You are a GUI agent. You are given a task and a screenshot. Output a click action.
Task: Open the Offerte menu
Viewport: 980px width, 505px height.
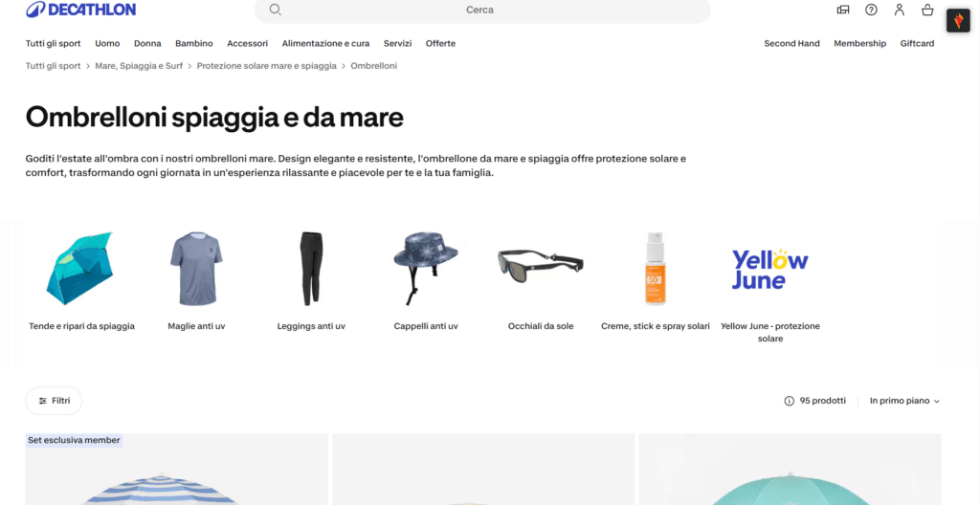point(440,43)
